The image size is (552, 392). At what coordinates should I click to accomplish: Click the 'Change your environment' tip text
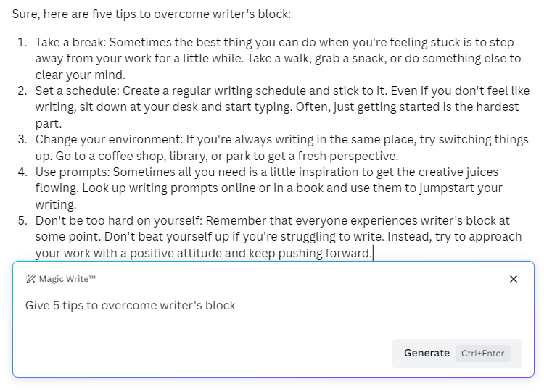109,140
